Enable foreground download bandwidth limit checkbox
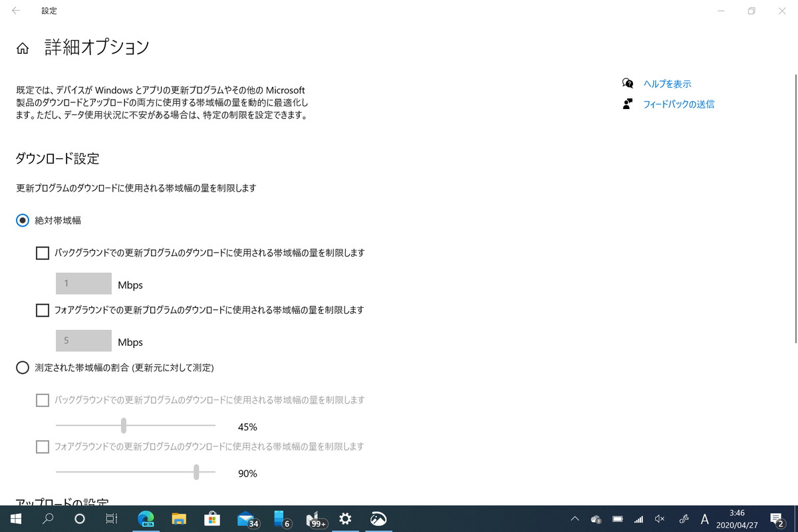Screen dimensions: 798x532 click(x=43, y=310)
